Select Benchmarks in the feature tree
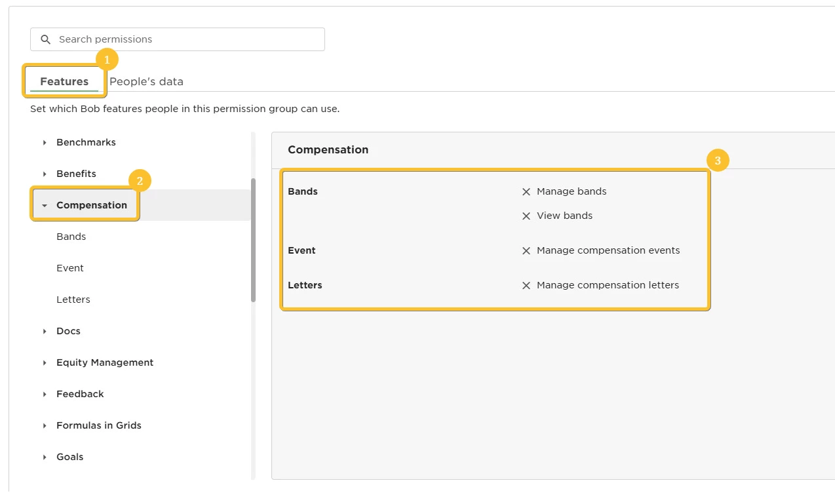This screenshot has height=504, width=835. point(86,142)
